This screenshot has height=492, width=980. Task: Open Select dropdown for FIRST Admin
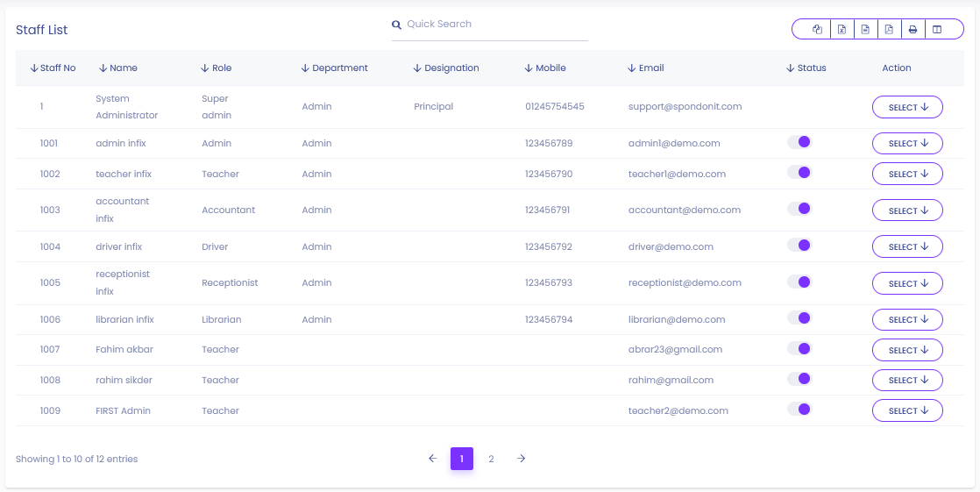pos(907,410)
